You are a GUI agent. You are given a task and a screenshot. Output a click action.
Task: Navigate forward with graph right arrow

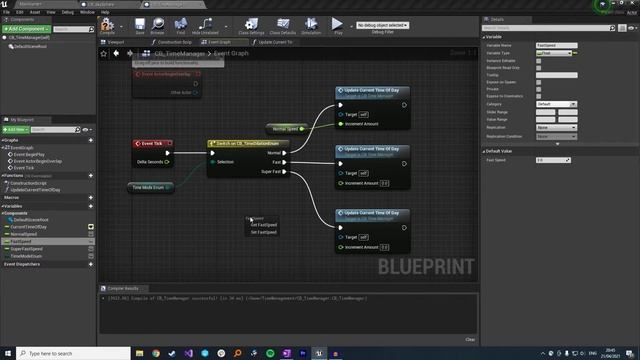coord(130,53)
